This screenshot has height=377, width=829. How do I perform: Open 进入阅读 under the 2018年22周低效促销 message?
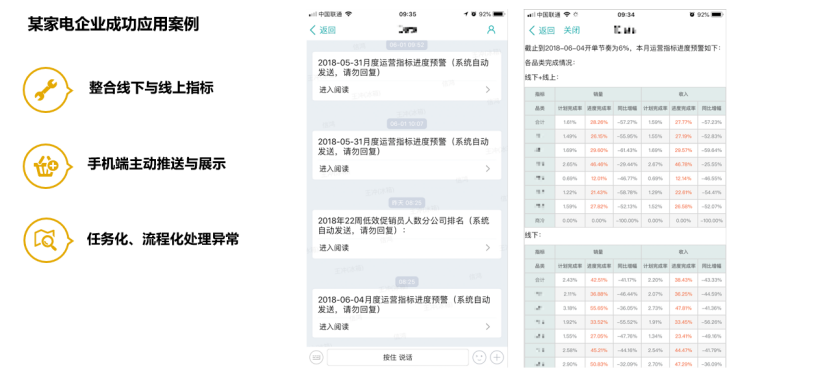coord(334,247)
